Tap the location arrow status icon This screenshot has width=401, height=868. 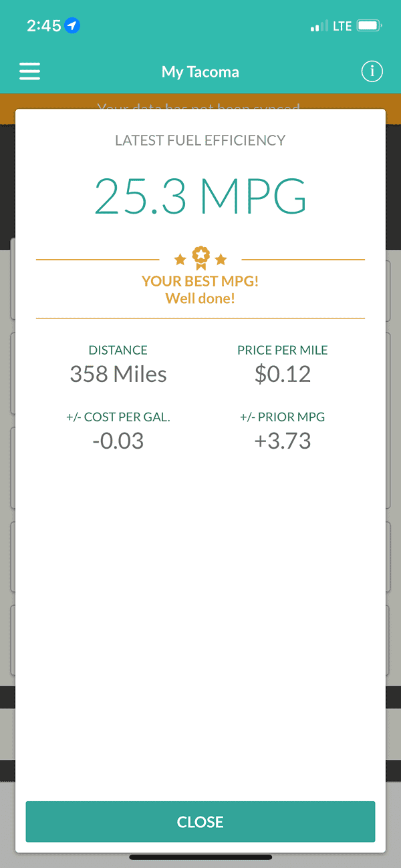coord(73,26)
